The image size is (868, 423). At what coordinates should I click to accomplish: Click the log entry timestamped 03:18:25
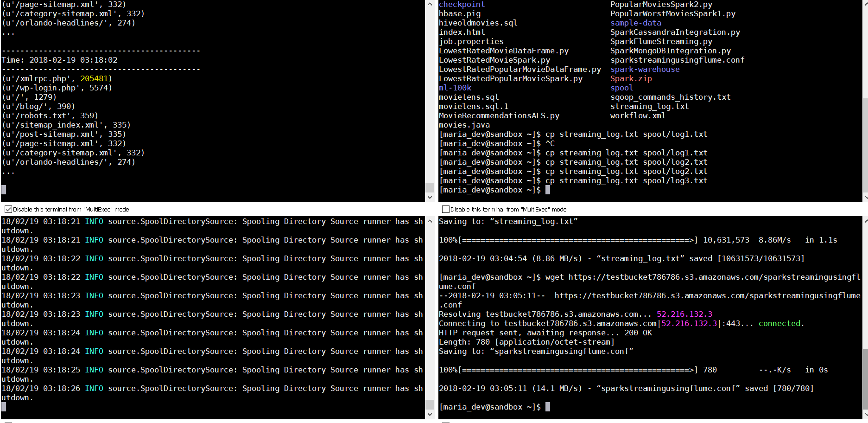pyautogui.click(x=212, y=374)
